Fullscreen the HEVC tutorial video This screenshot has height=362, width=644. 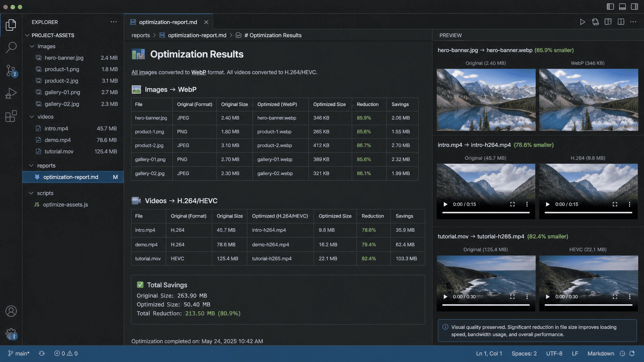pyautogui.click(x=615, y=297)
